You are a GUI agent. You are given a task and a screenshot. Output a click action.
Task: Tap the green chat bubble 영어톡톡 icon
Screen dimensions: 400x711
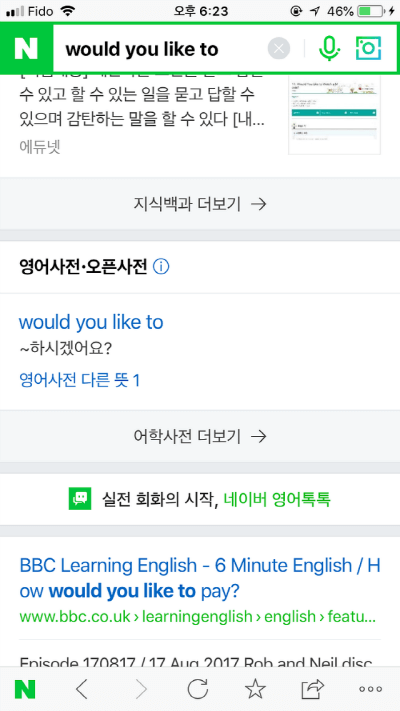(80, 499)
